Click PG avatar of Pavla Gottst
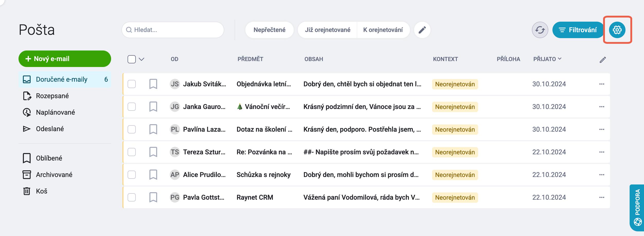Image resolution: width=644 pixels, height=236 pixels. pyautogui.click(x=175, y=197)
